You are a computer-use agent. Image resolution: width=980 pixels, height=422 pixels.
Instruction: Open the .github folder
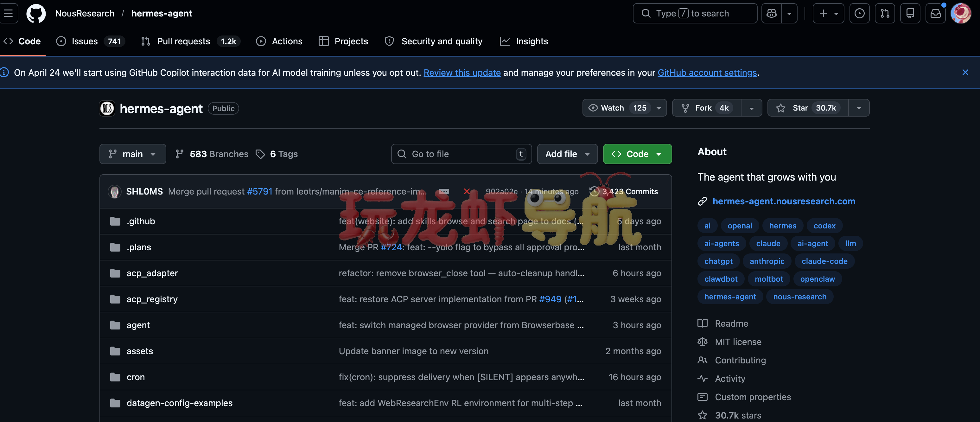(x=141, y=221)
